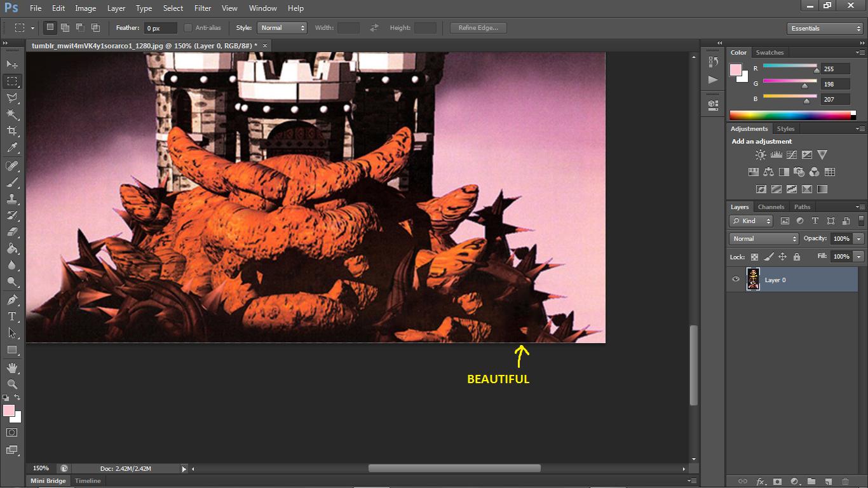Add a Channel Mixer adjustment
868x488 pixels.
tap(815, 172)
